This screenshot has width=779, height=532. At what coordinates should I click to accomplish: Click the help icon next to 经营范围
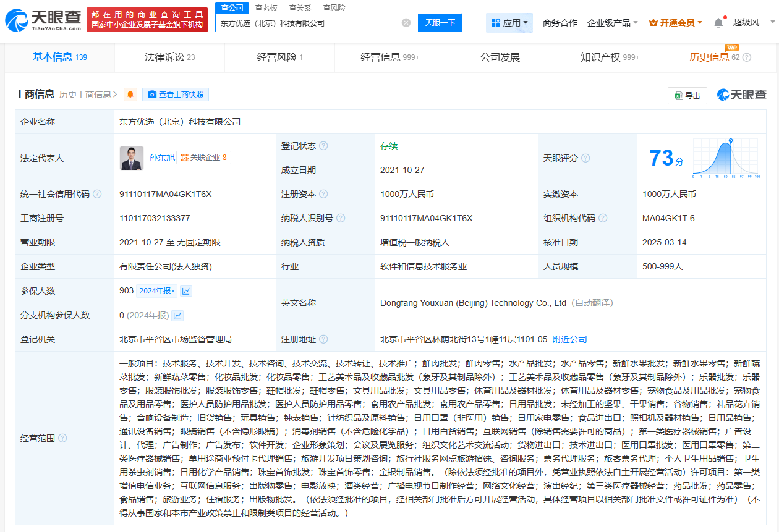(x=62, y=438)
